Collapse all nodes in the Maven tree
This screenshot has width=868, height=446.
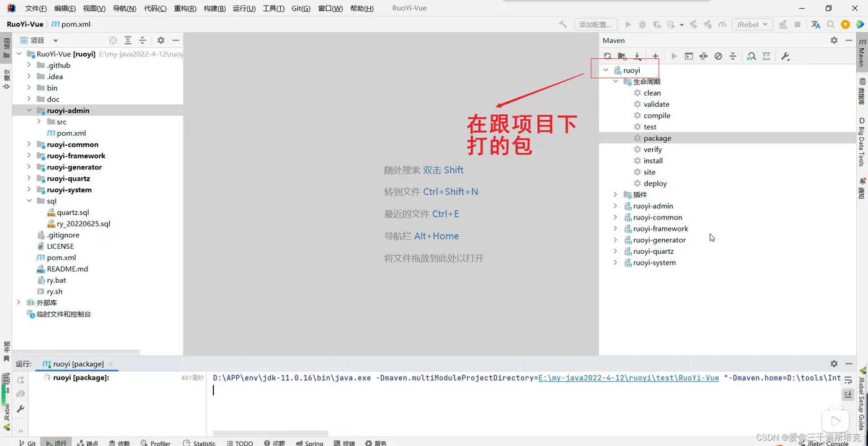point(733,56)
